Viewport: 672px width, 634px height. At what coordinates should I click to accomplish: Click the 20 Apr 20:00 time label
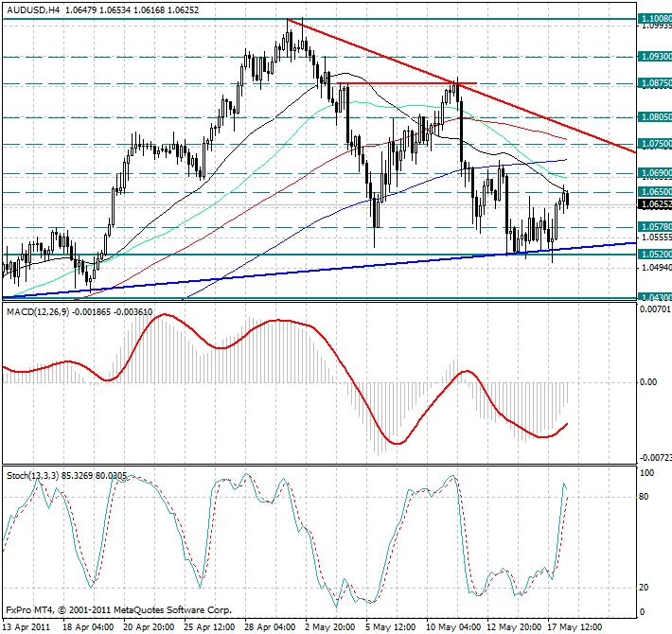pos(149,627)
